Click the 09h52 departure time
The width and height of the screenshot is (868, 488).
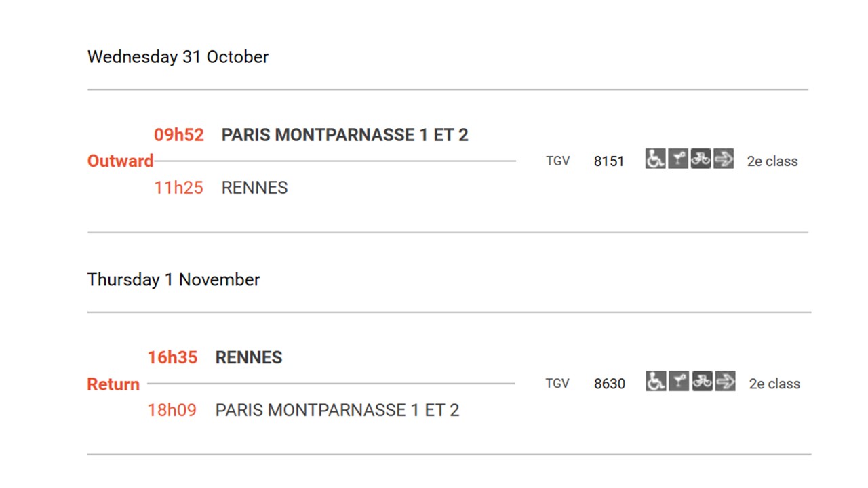179,135
